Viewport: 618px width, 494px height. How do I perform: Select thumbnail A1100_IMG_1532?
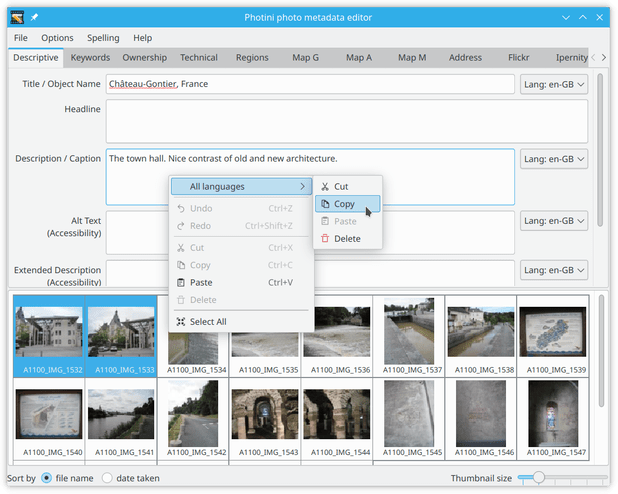[x=49, y=336]
